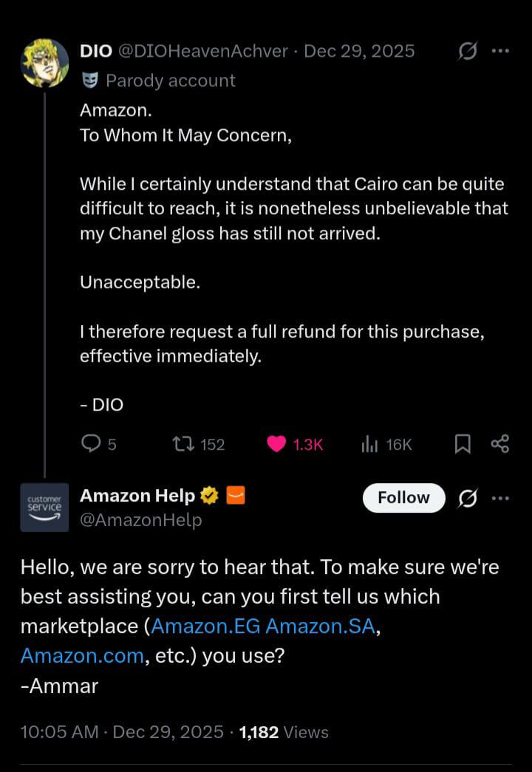Open Amazon Help profile avatar
The image size is (532, 772).
(x=44, y=508)
